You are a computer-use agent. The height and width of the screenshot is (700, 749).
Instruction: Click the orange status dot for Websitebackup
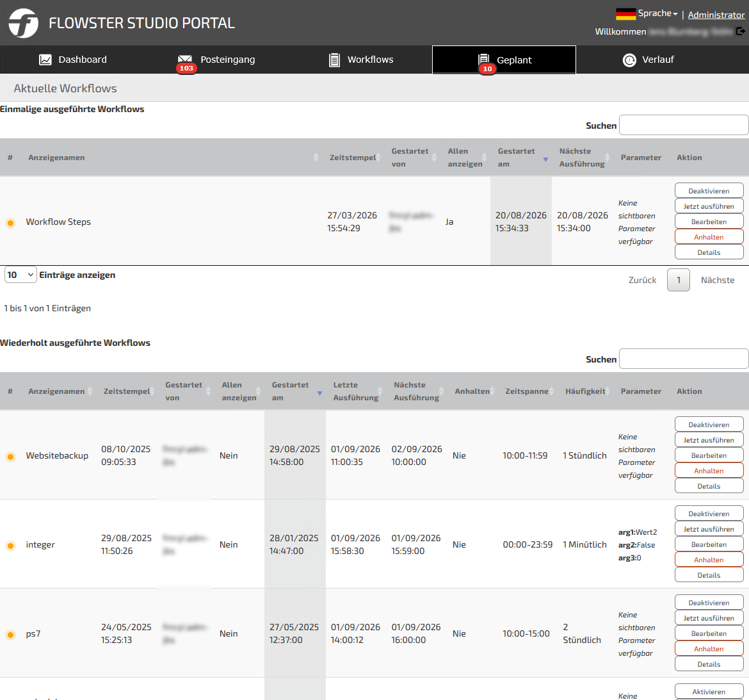(x=10, y=457)
